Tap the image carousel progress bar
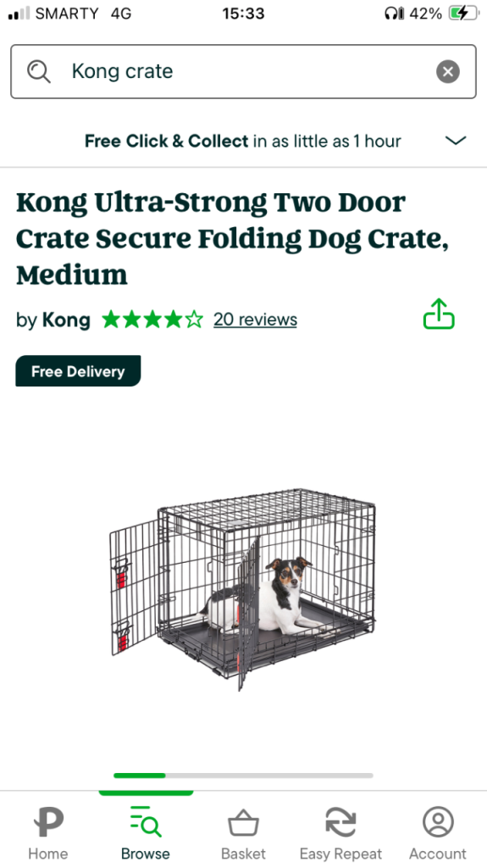 243,776
